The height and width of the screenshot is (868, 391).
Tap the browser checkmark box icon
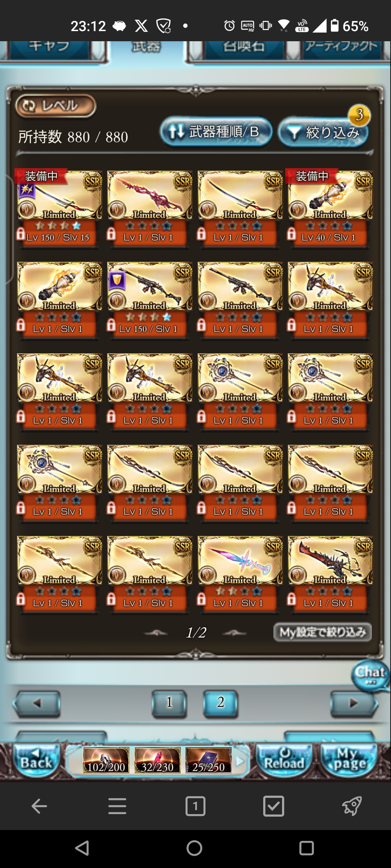pos(274,806)
